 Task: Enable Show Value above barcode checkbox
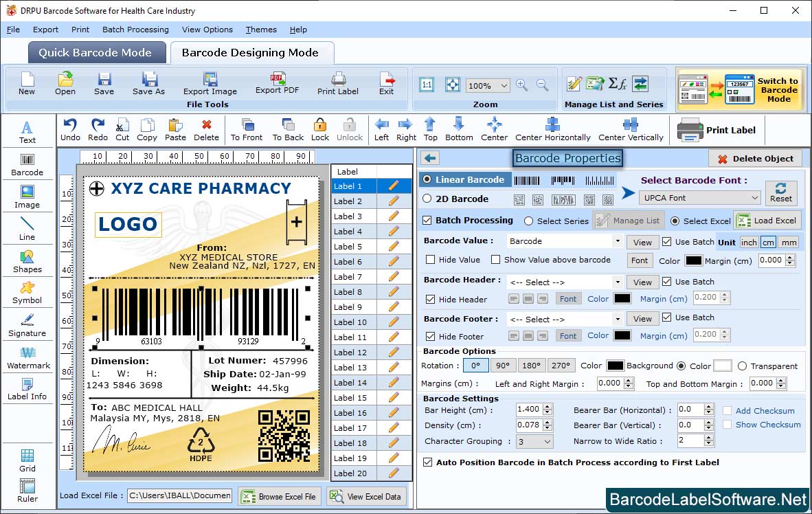point(495,260)
